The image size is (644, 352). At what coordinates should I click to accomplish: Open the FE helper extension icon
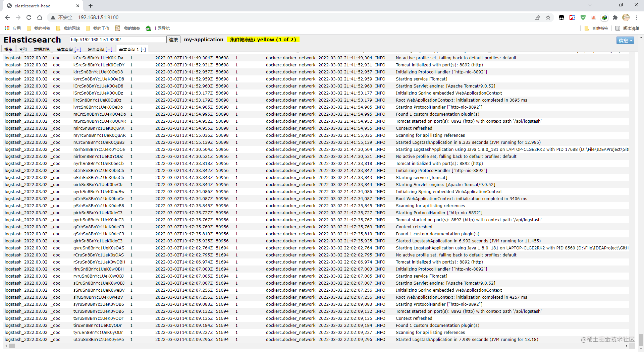coord(572,17)
